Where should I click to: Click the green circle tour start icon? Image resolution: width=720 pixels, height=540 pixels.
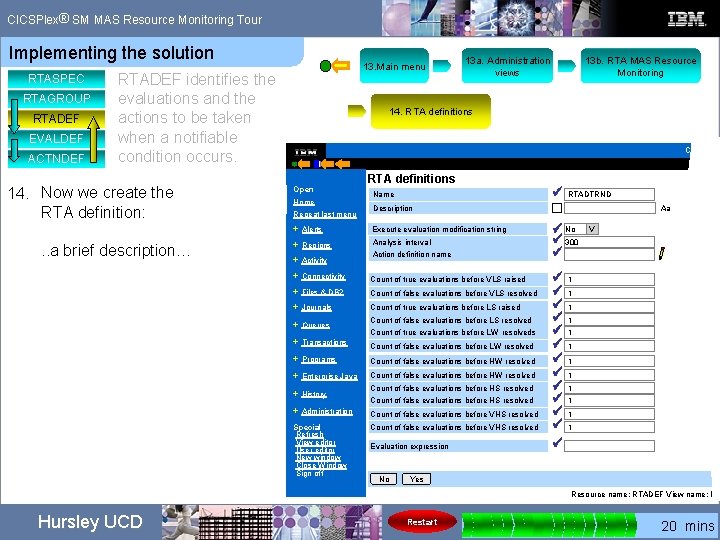coord(325,66)
